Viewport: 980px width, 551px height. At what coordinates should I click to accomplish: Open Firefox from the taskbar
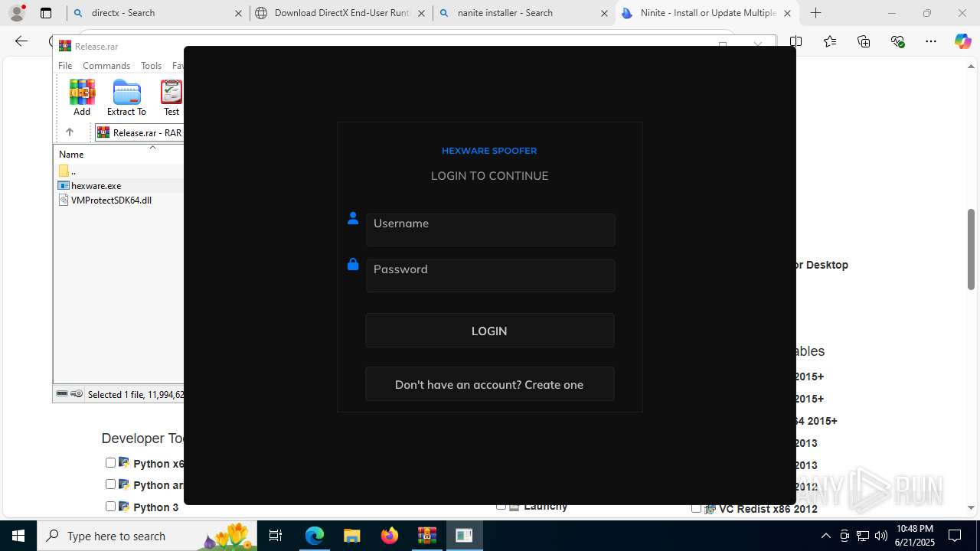[x=390, y=536]
